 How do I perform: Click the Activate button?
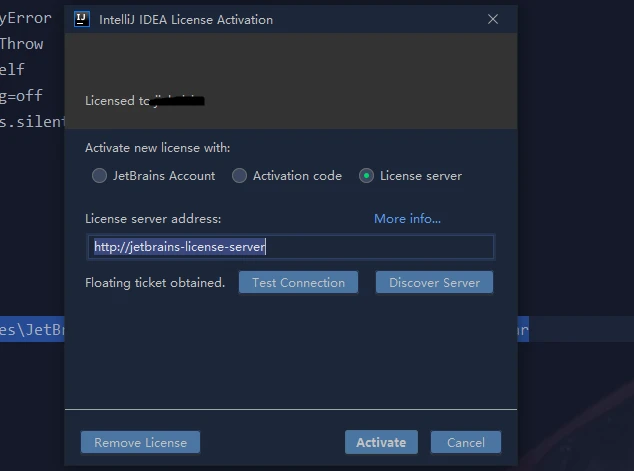click(x=381, y=442)
